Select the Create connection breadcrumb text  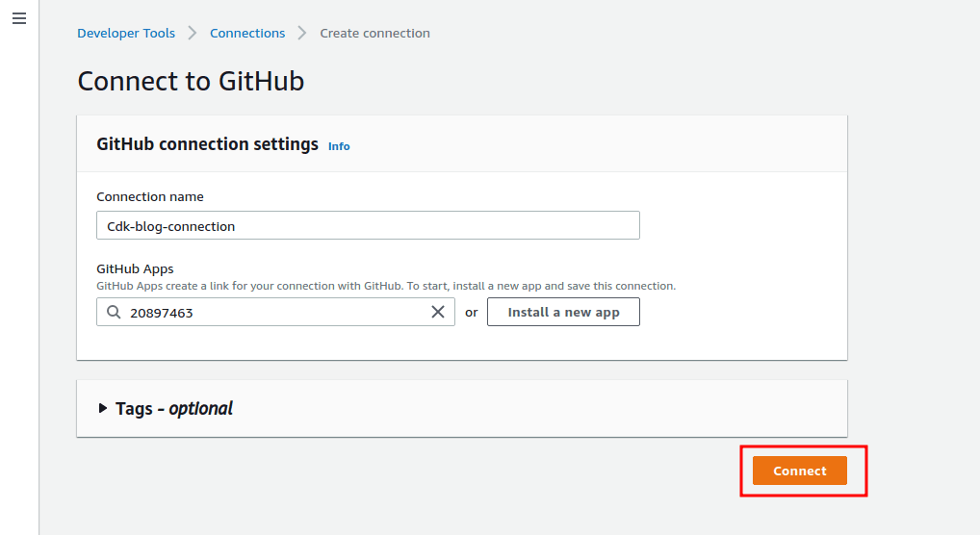click(375, 33)
